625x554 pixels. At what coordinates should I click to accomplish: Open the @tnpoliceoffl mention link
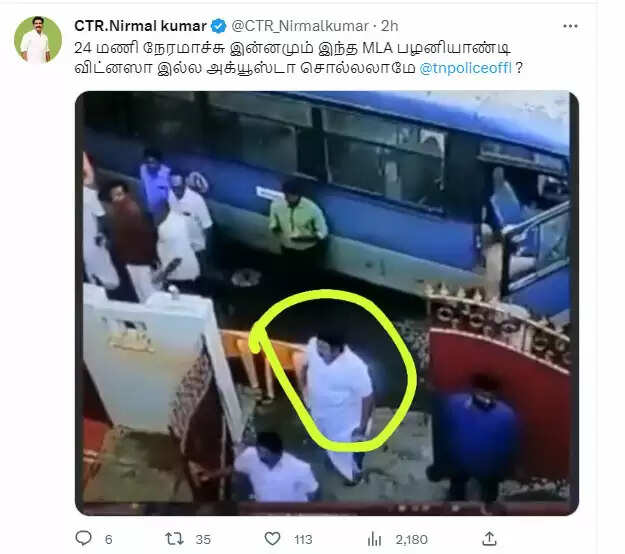coord(465,68)
